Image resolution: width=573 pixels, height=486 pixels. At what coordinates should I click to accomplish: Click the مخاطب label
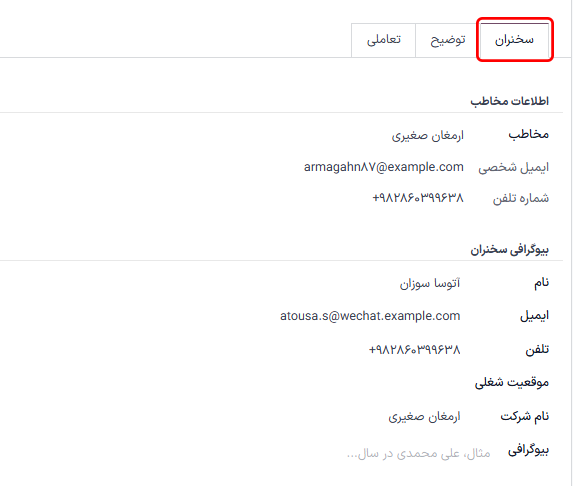pyautogui.click(x=528, y=134)
